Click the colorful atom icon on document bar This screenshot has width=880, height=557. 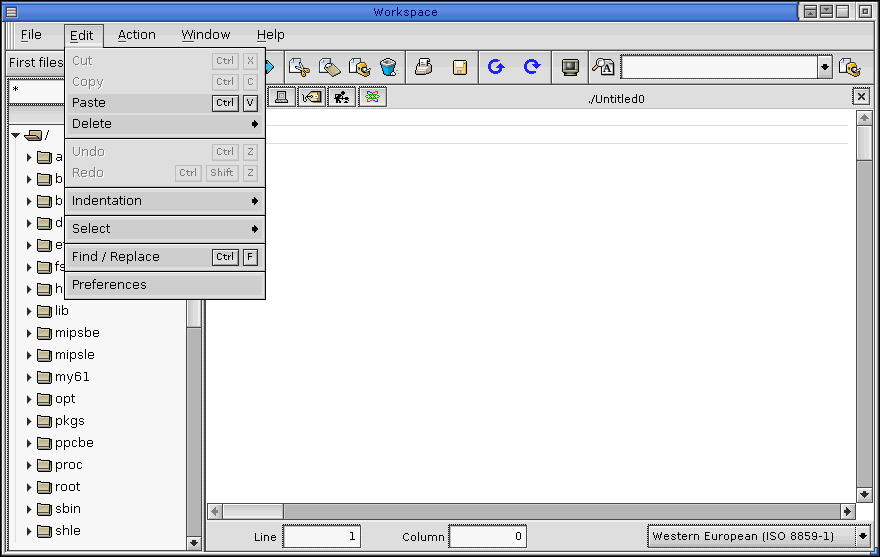point(373,97)
